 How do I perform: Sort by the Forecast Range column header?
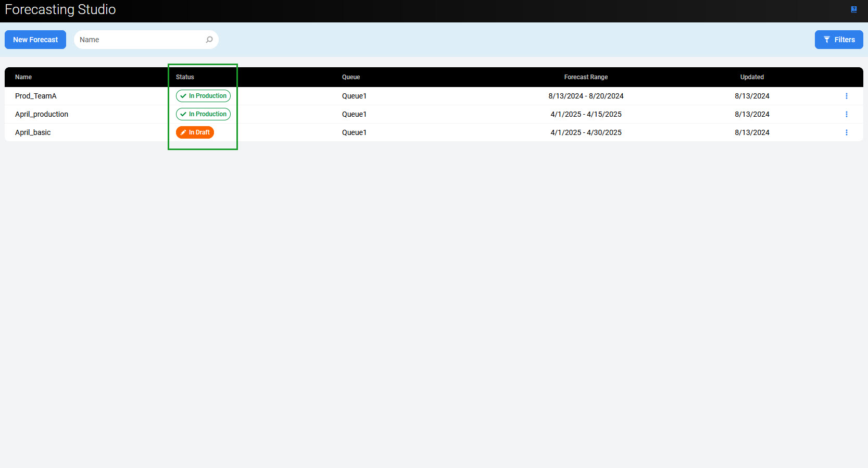(x=586, y=77)
